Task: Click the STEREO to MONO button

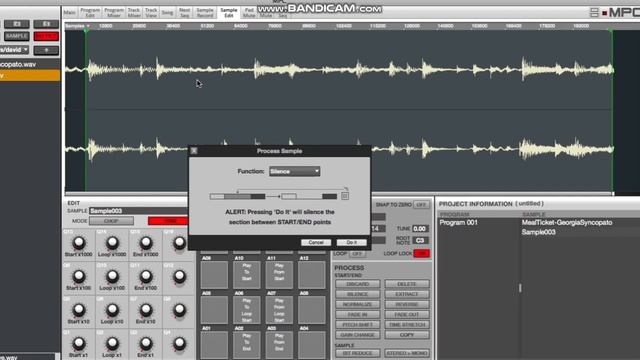Action: tap(407, 353)
